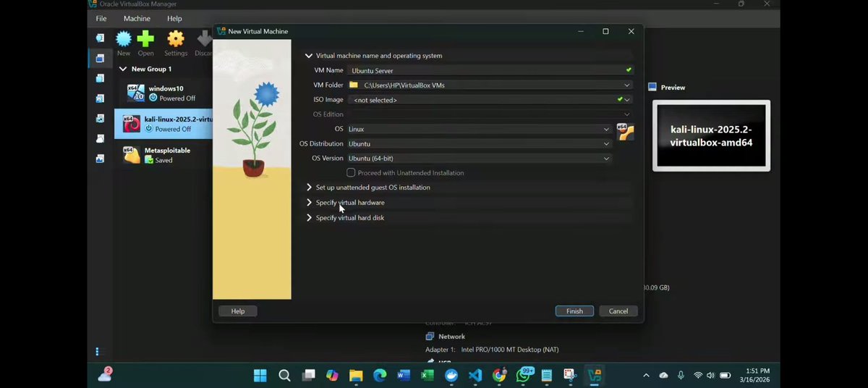Expand Specify virtual hardware section
The width and height of the screenshot is (868, 388).
(309, 203)
